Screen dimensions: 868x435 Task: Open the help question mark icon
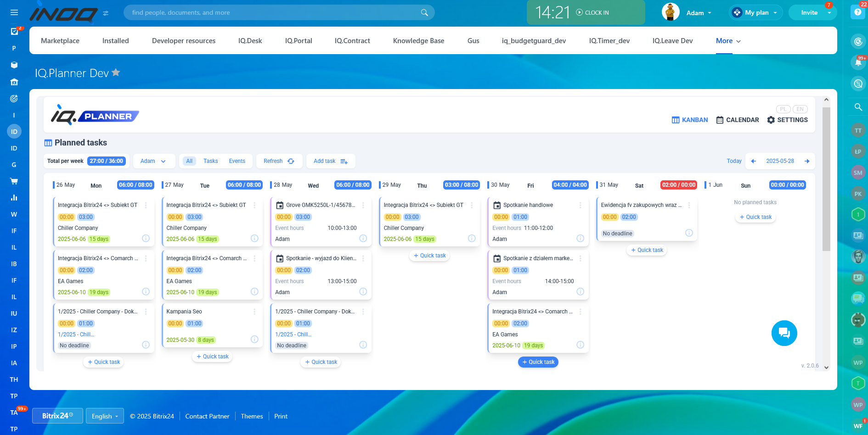(x=857, y=12)
